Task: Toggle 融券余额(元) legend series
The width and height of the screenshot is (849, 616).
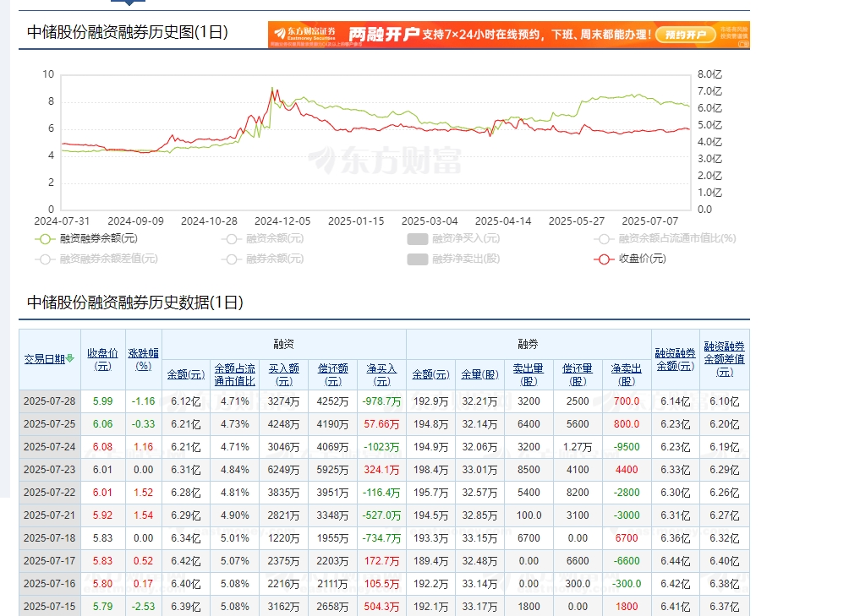Action: pos(263,259)
